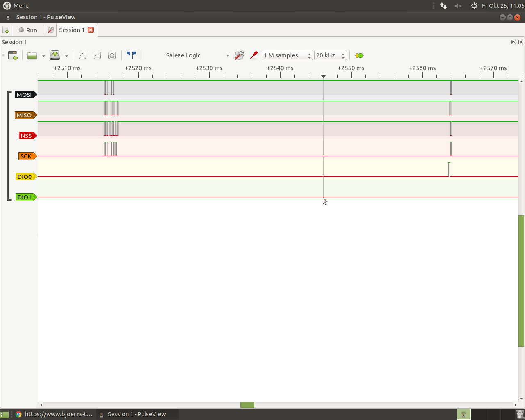Click the save capture icon
525x420 pixels.
[55, 56]
